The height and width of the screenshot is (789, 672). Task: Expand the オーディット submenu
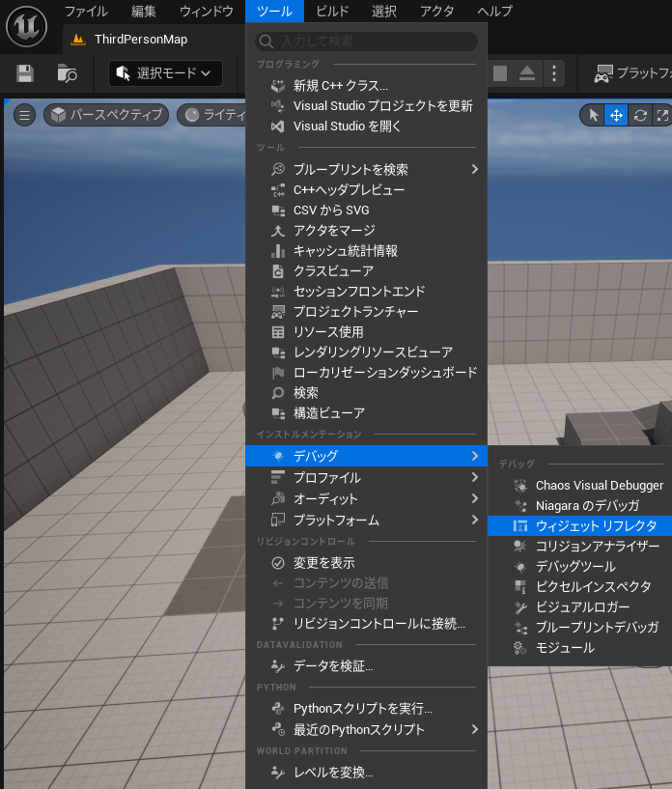tap(366, 498)
